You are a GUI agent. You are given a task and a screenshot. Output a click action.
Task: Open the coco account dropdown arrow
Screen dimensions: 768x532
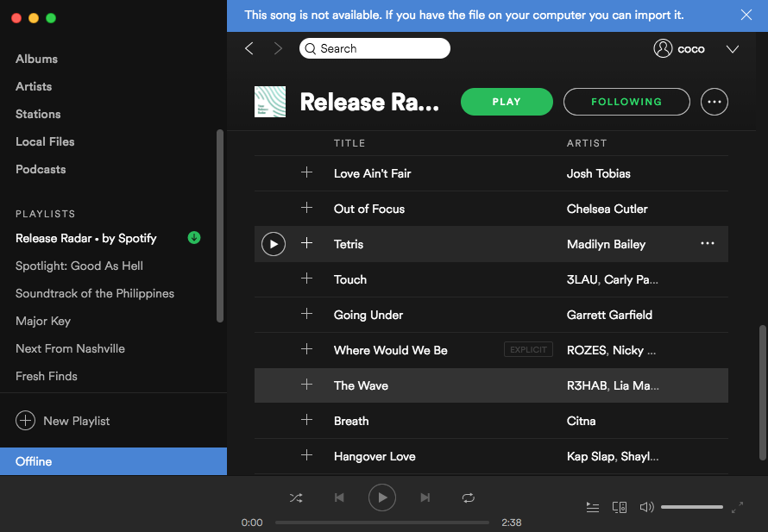pos(733,49)
